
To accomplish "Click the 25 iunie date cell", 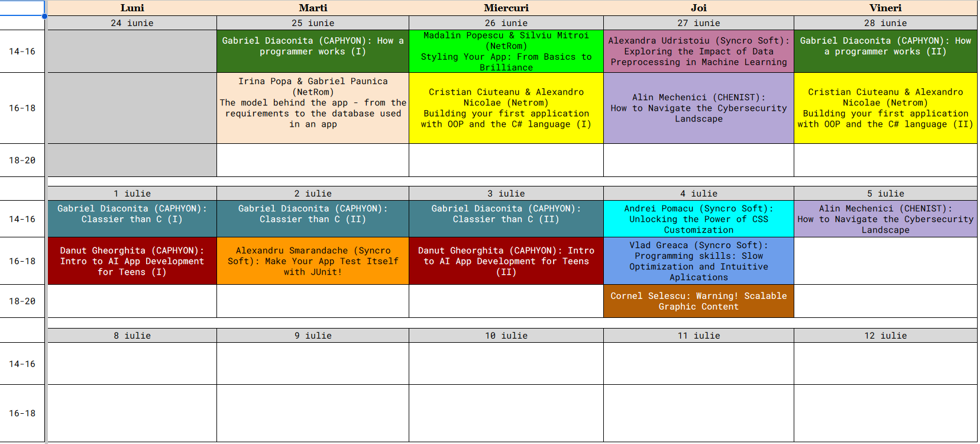I will pyautogui.click(x=313, y=23).
